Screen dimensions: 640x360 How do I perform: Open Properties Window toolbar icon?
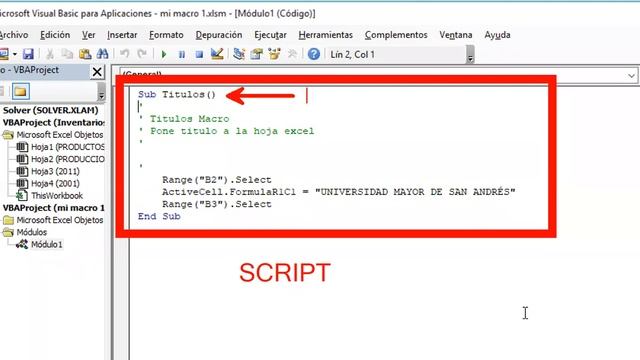point(257,54)
